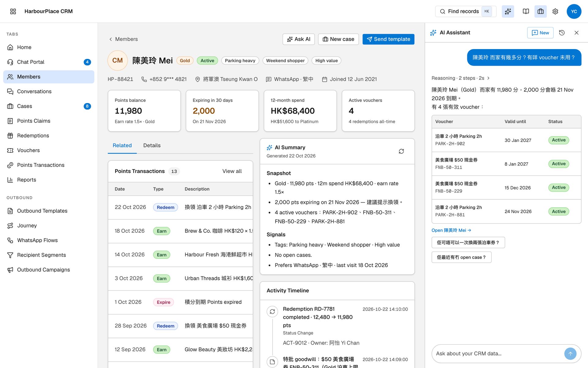Refresh the AI Summary card
The width and height of the screenshot is (588, 368).
pos(401,151)
